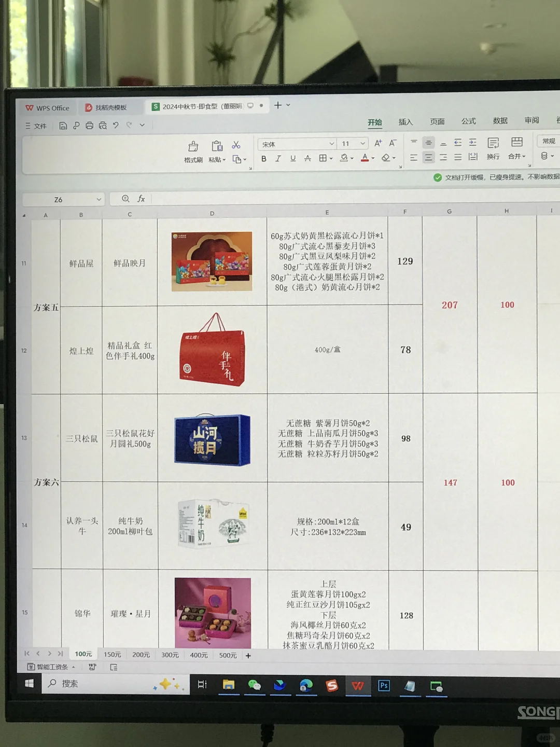Toggle underline formatting with the U icon
This screenshot has width=560, height=747.
[x=293, y=159]
